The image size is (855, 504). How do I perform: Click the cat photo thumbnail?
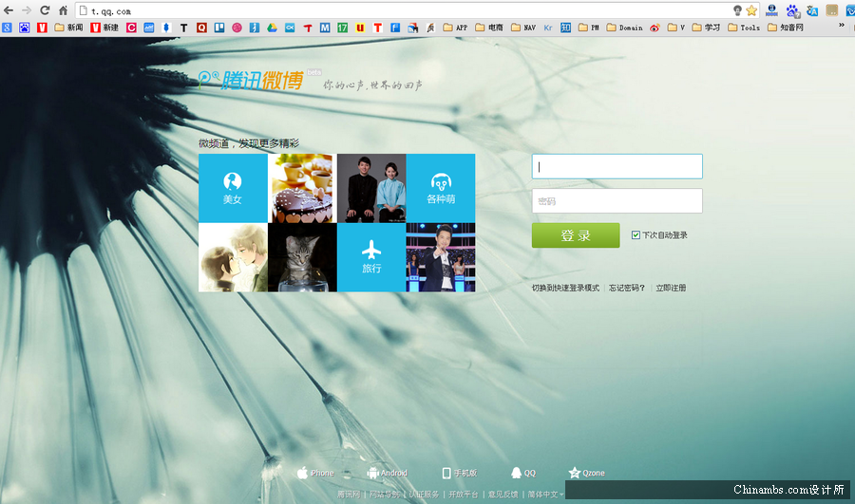302,257
